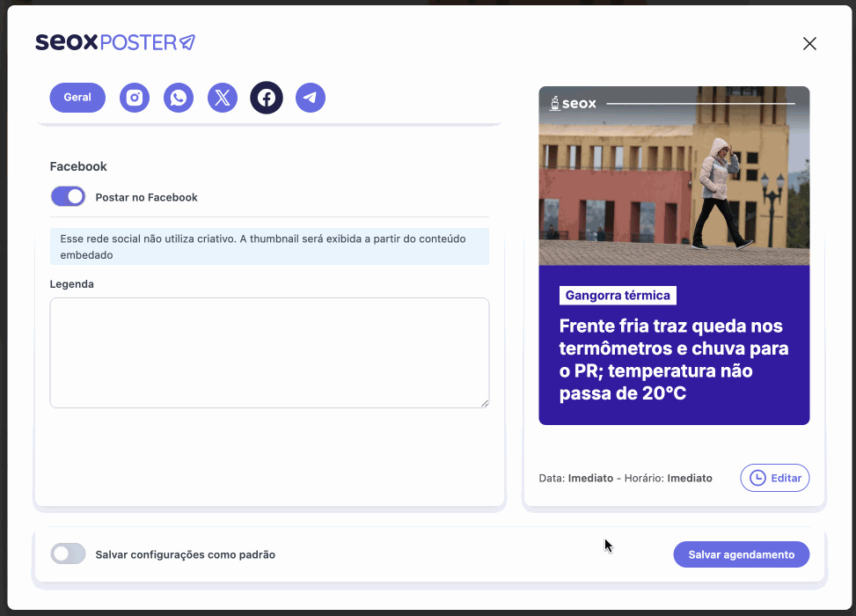The width and height of the screenshot is (856, 616).
Task: Click the Facebook network icon
Action: click(x=267, y=98)
